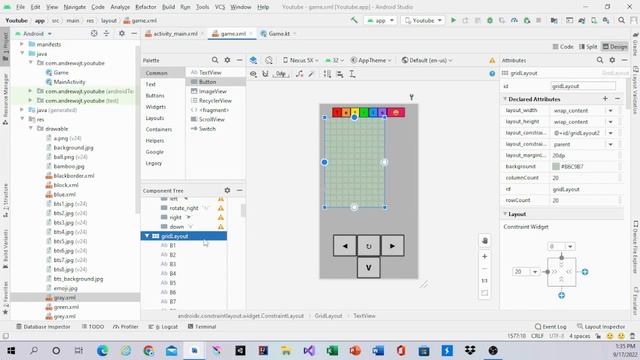This screenshot has width=640, height=360.
Task: Set default margins 0dp button
Action: tap(281, 74)
